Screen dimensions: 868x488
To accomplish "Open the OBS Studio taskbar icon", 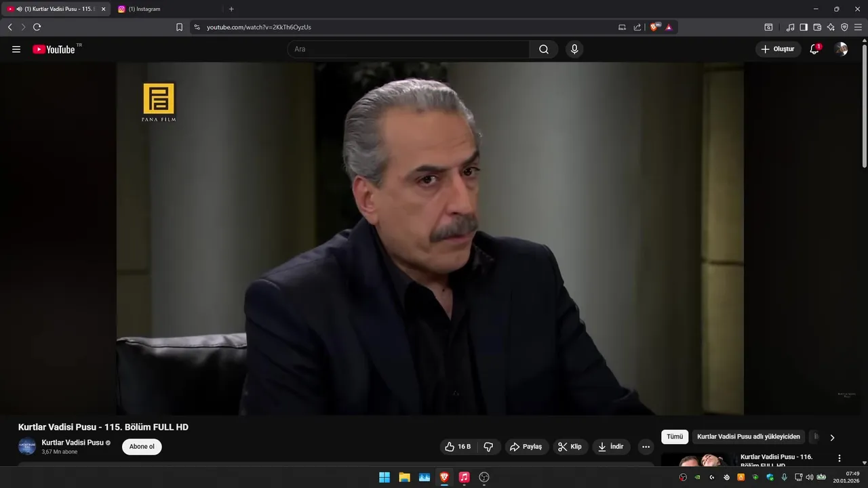I will coord(484,477).
